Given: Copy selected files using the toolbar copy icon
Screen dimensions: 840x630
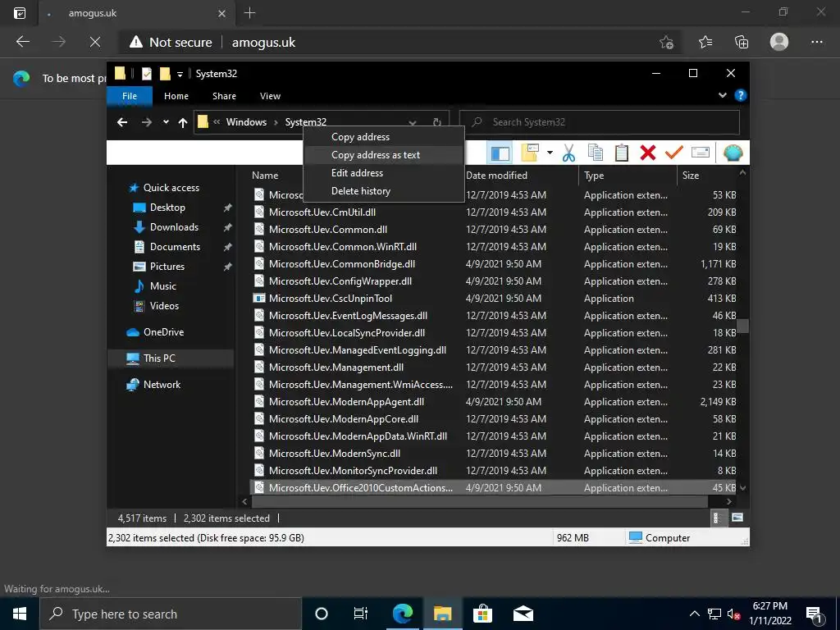Looking at the screenshot, I should tap(596, 153).
